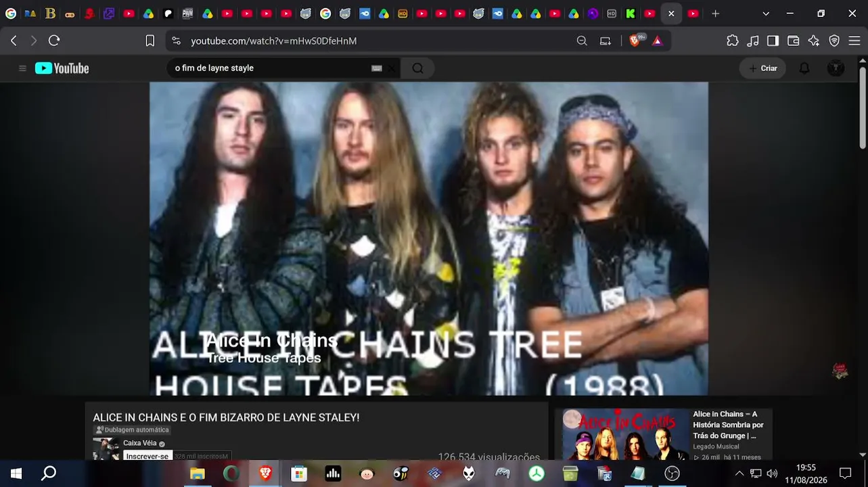
Task: Open OBS Studio from the taskbar
Action: tap(672, 473)
